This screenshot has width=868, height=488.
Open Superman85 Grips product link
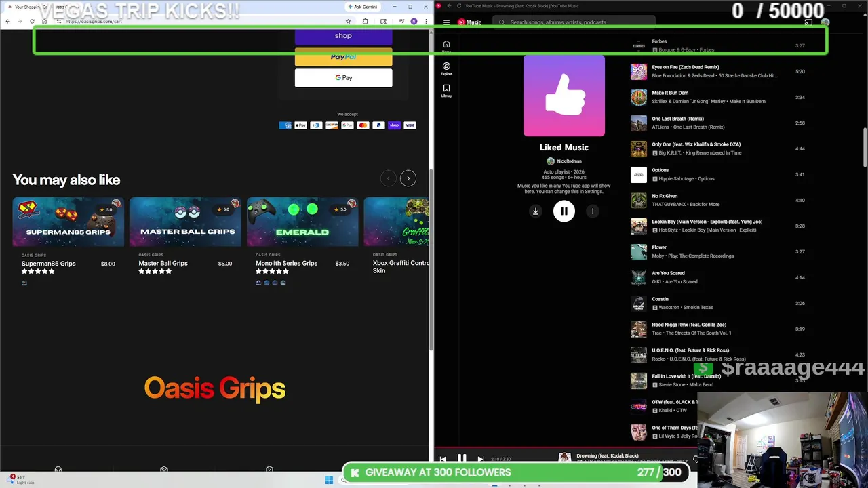click(48, 264)
